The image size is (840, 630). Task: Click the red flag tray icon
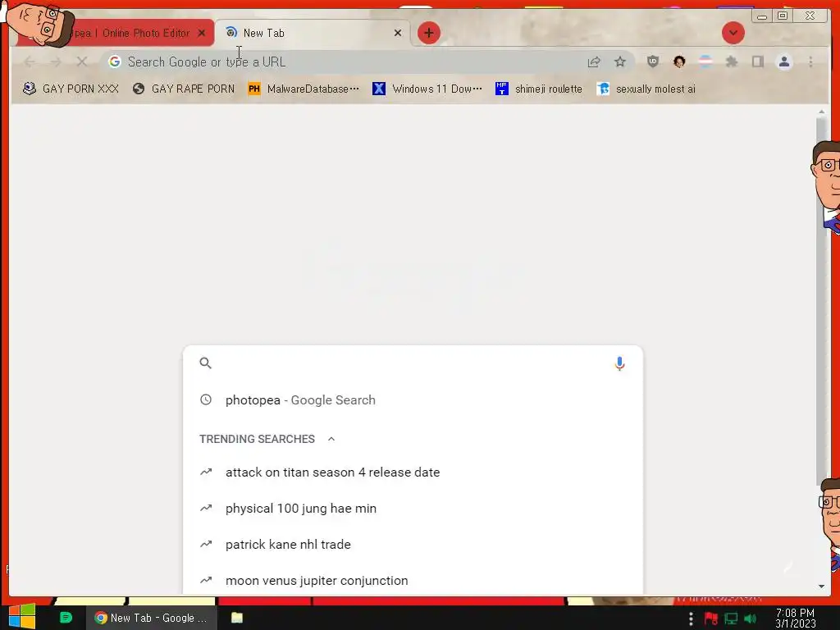(x=711, y=619)
